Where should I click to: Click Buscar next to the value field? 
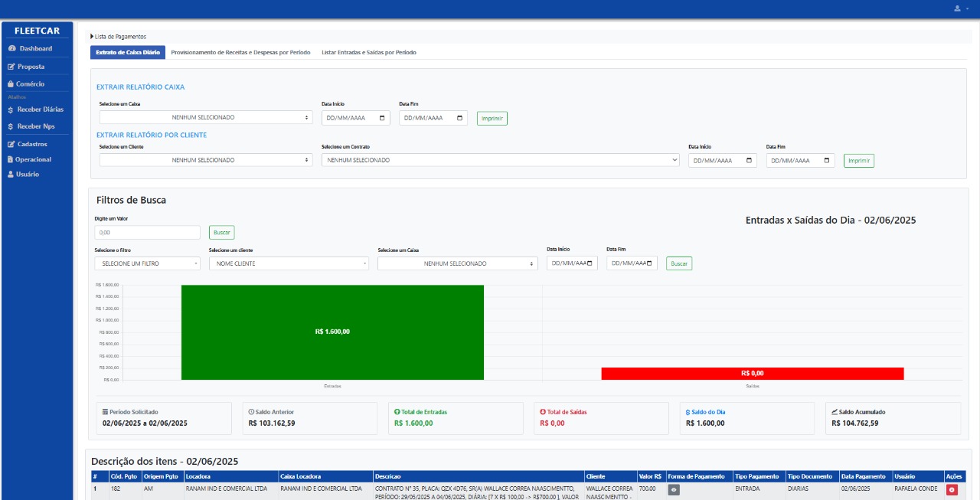[222, 232]
